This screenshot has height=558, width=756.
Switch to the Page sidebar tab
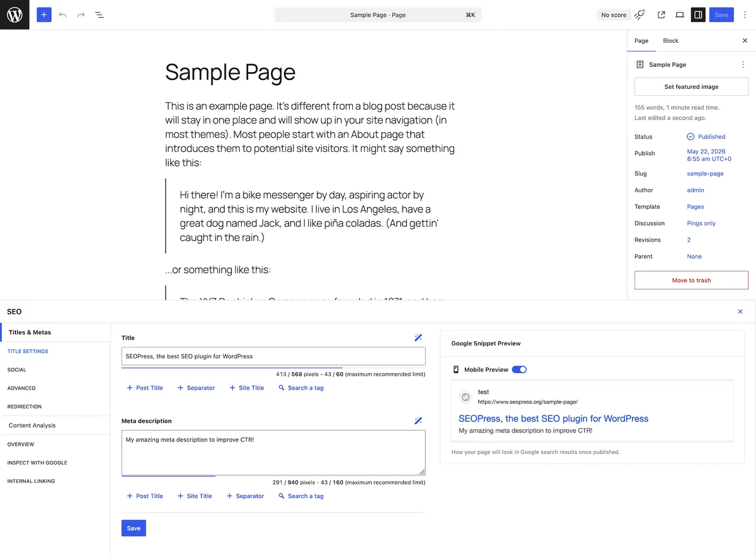pyautogui.click(x=641, y=40)
